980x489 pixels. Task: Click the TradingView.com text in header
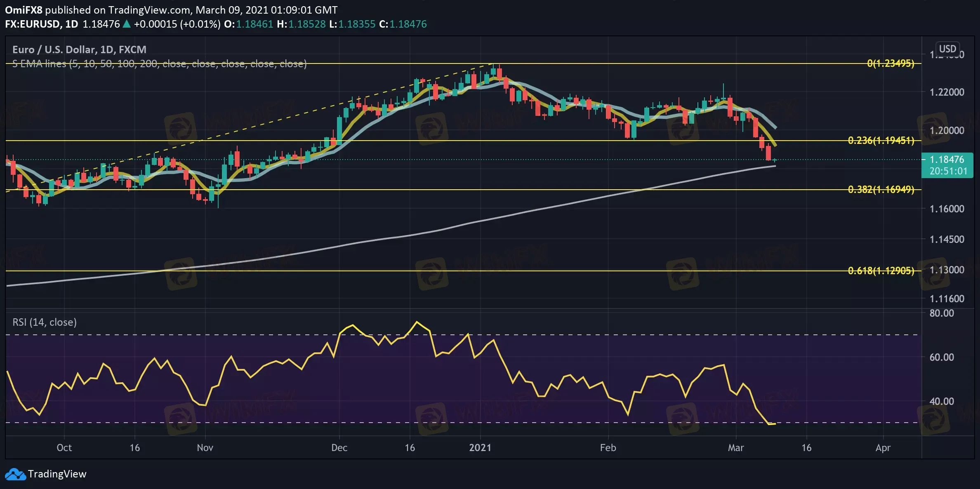[x=149, y=10]
